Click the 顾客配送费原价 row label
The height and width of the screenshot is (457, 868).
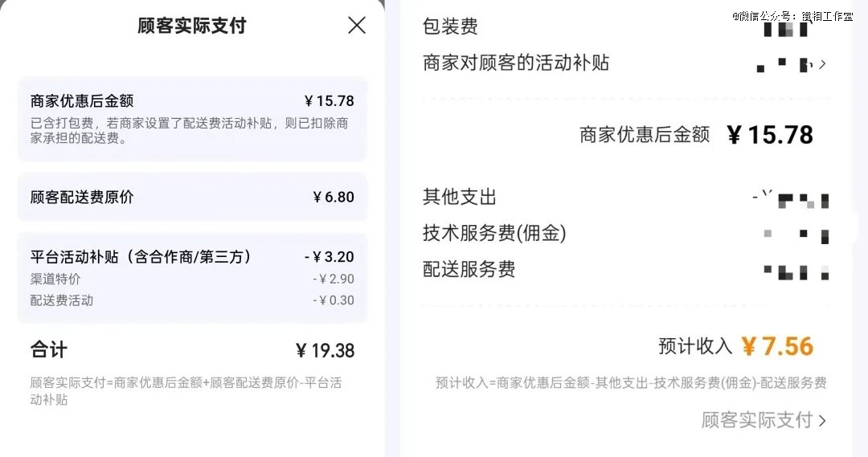click(82, 197)
